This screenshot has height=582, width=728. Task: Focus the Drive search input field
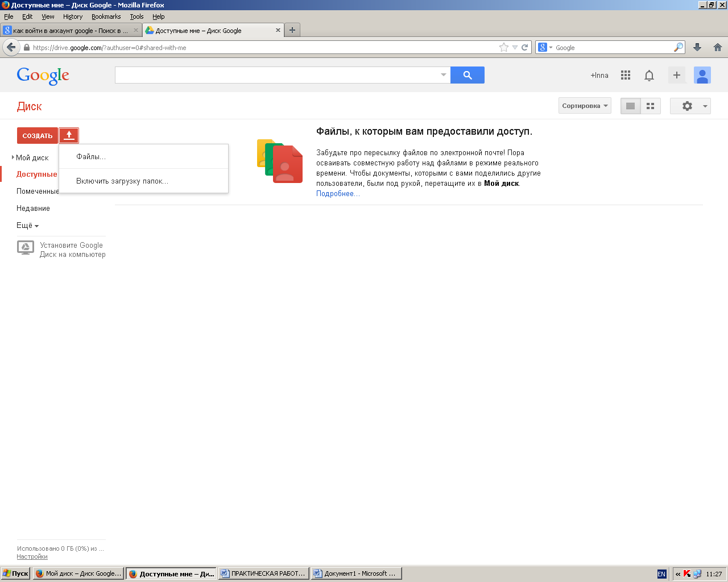277,75
